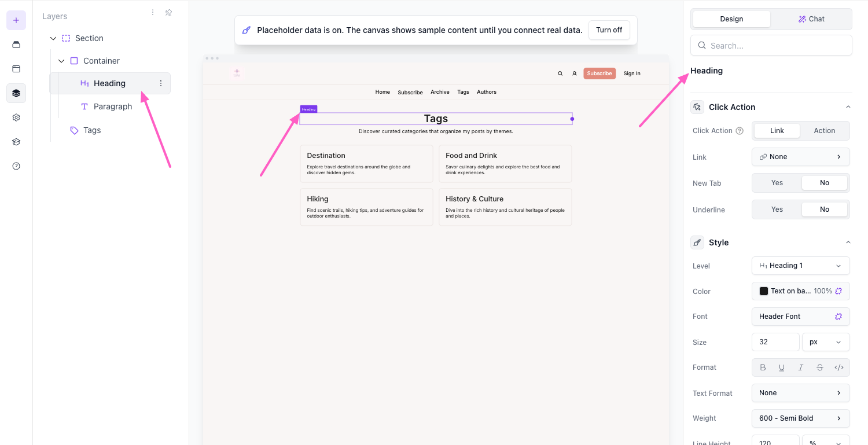
Task: Collapse the Click Action section chevron
Action: [x=848, y=107]
